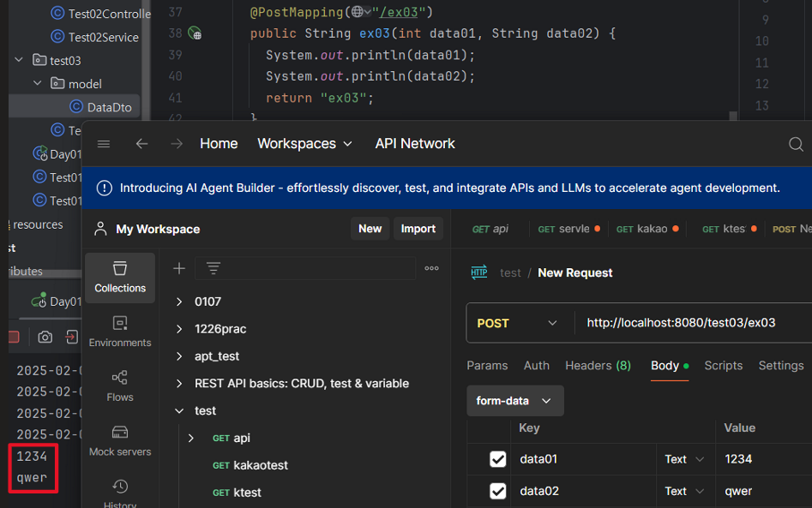Image resolution: width=812 pixels, height=508 pixels.
Task: Click the My Workspace user icon
Action: click(100, 229)
